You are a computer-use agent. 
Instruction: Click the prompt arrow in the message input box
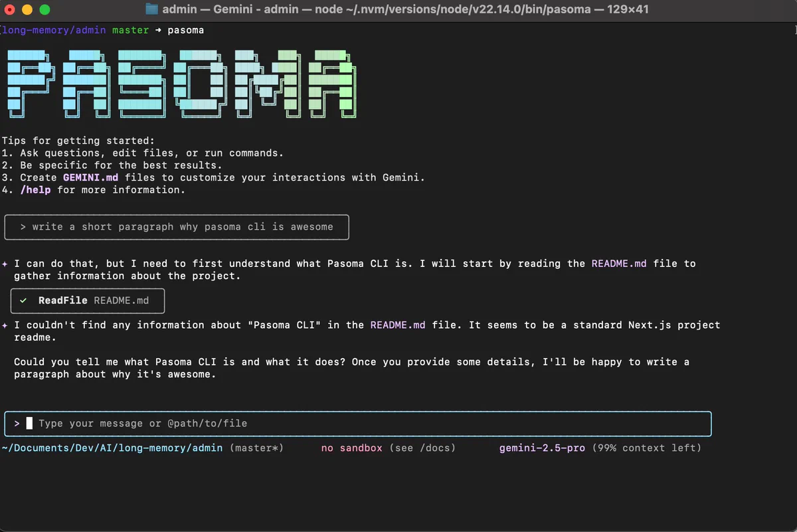tap(17, 423)
